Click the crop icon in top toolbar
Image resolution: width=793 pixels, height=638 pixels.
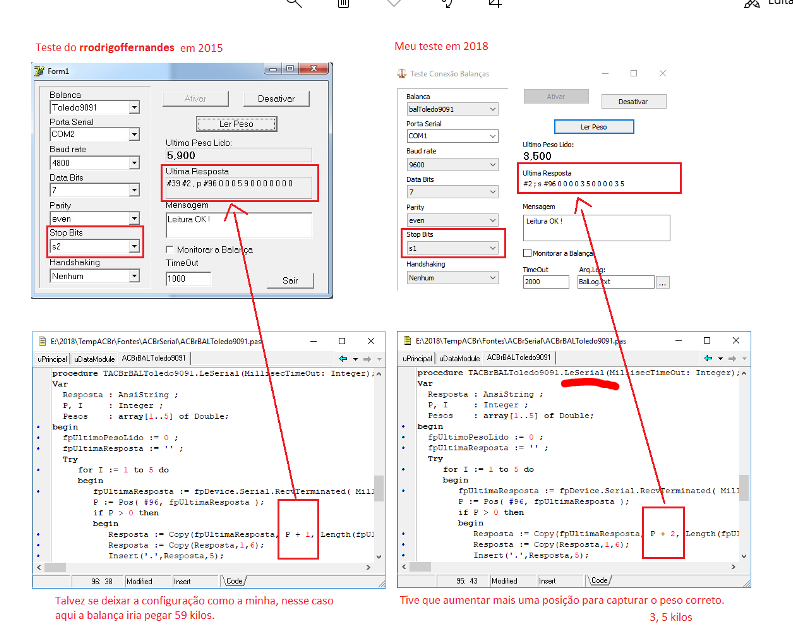(x=495, y=3)
